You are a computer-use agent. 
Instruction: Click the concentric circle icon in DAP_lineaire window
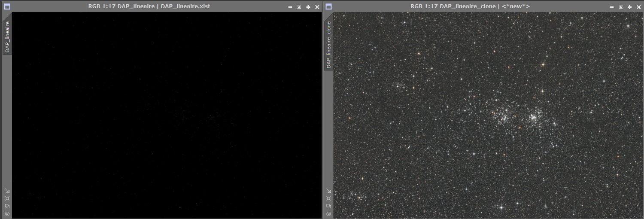(7, 213)
